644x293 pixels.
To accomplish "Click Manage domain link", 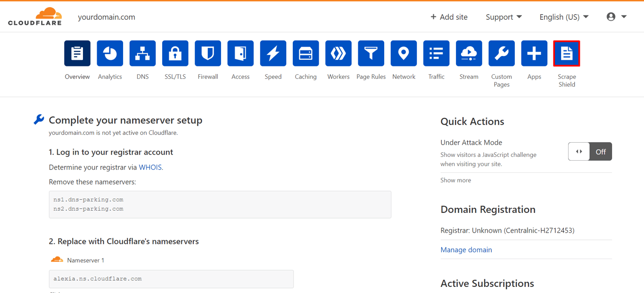I will (x=466, y=250).
